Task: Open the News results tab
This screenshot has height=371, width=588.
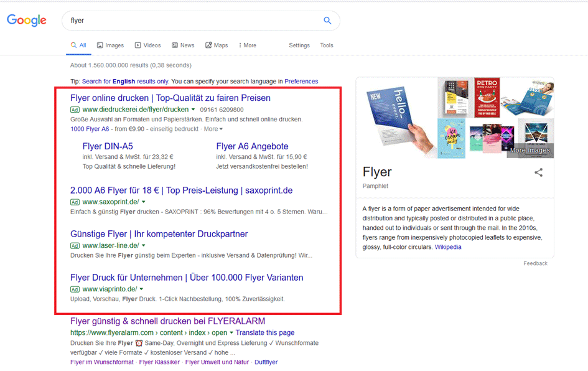Action: coord(183,45)
